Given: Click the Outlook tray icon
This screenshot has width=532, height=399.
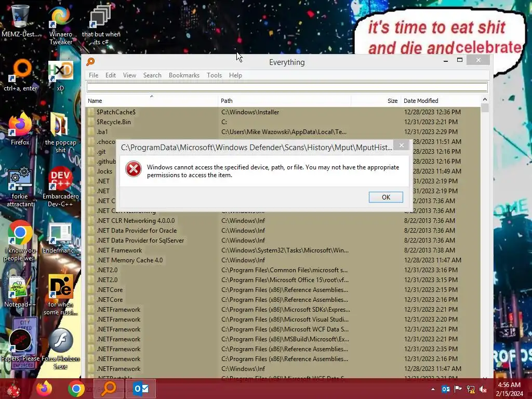Looking at the screenshot, I should 445,389.
